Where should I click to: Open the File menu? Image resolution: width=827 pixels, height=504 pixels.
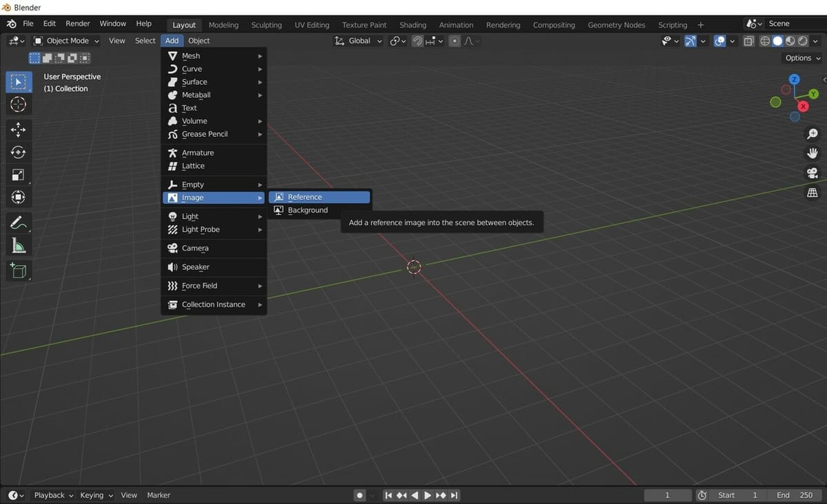(28, 23)
